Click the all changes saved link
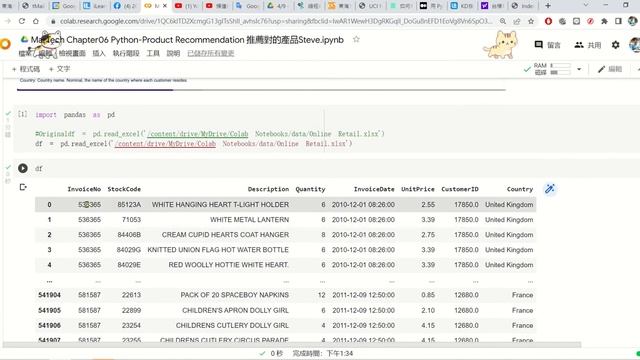640x360 pixels. (x=211, y=53)
